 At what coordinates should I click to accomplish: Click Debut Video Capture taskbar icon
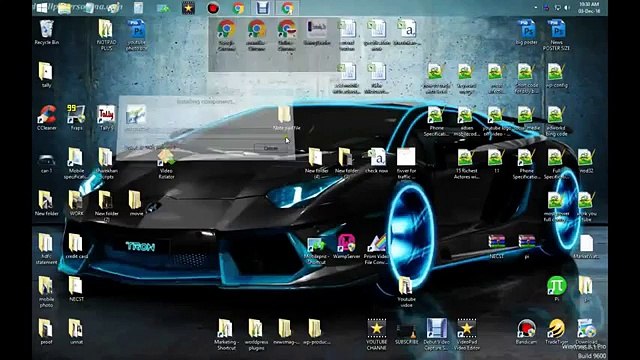click(x=263, y=8)
